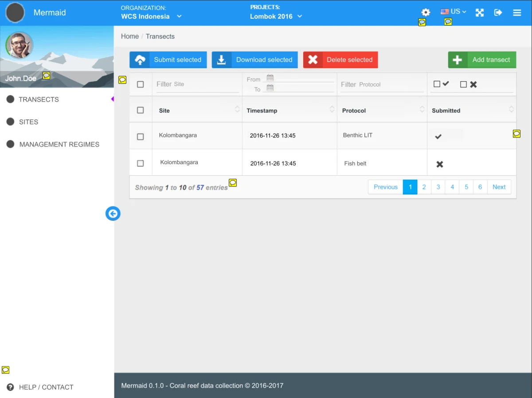532x398 pixels.
Task: Go to page 3
Action: point(438,187)
